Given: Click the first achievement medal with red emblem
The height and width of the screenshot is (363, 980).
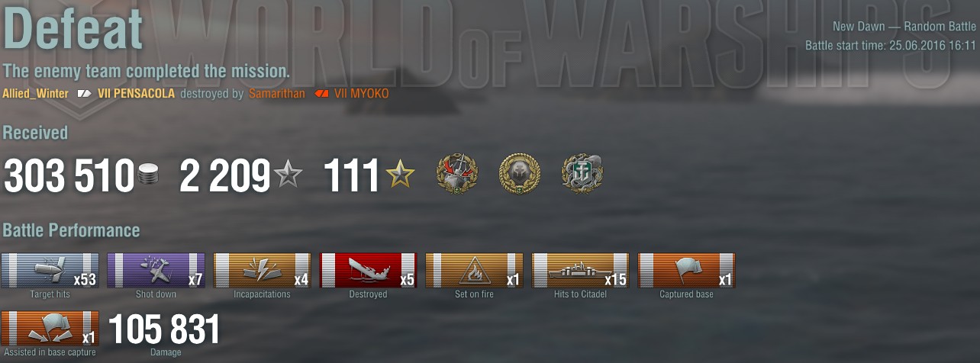Looking at the screenshot, I should click(456, 174).
